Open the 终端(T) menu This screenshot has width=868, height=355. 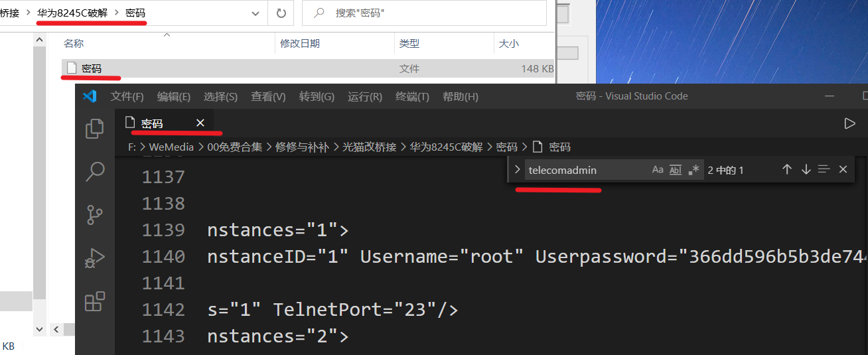tap(412, 96)
